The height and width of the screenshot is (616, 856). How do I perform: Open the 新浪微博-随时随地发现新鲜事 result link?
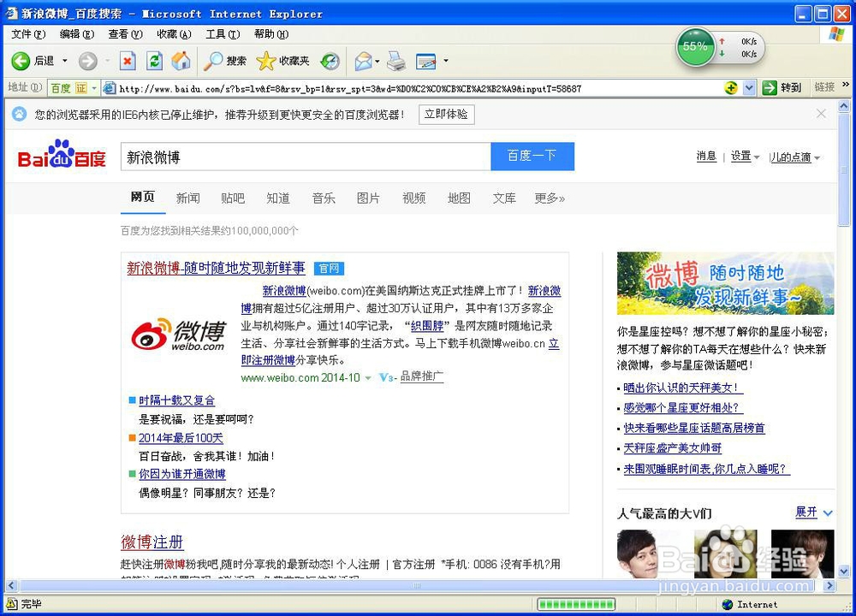pyautogui.click(x=217, y=268)
